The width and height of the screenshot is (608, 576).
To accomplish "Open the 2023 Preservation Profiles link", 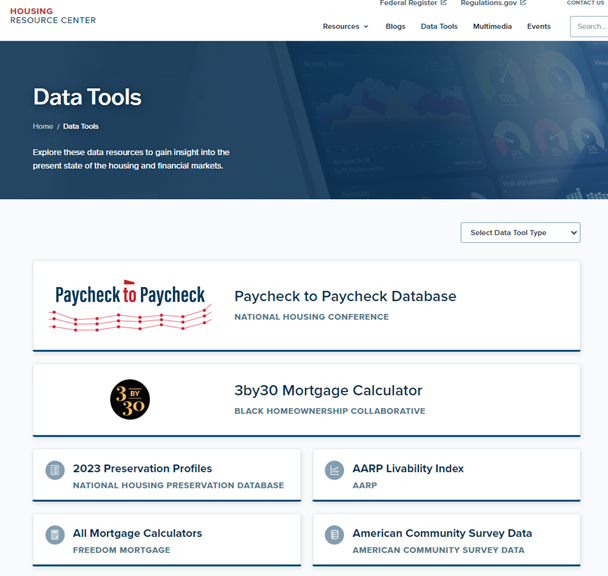I will pyautogui.click(x=142, y=469).
